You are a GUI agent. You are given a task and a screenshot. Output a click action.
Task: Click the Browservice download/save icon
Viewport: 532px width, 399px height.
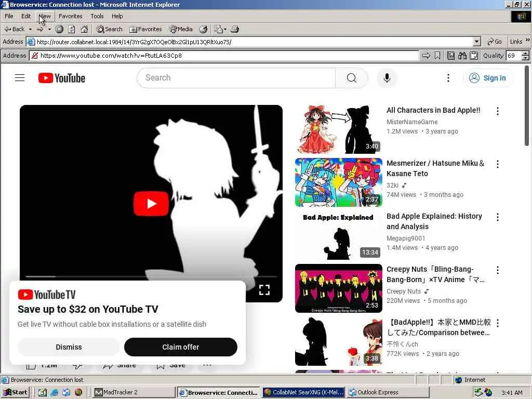[451, 56]
